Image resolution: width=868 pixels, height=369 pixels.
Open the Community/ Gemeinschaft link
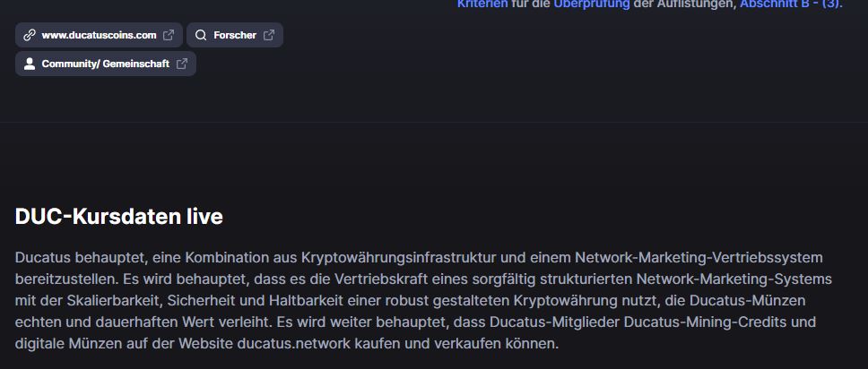(106, 64)
